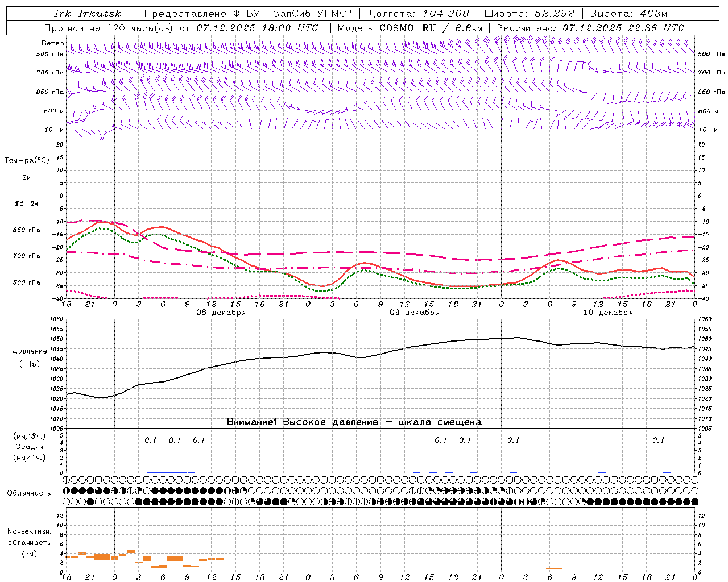728x582 pixels.
Task: Click the "(гПа)" pressure unit label
Action: [x=30, y=364]
